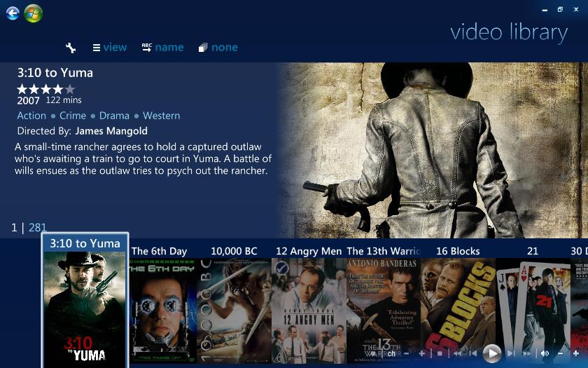Select director name James Mangold
The height and width of the screenshot is (368, 588).
(x=111, y=131)
